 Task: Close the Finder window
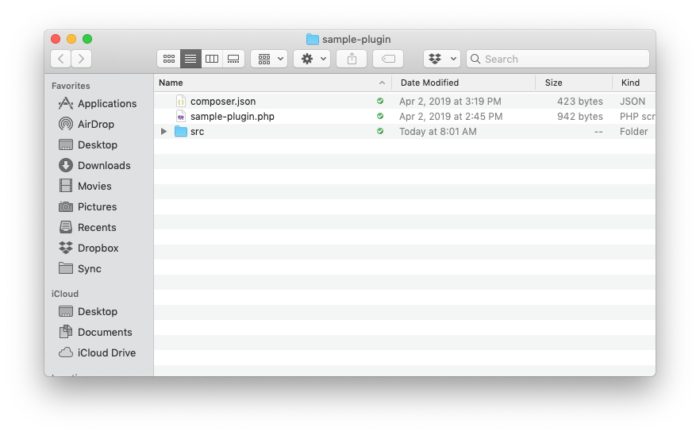(56, 39)
